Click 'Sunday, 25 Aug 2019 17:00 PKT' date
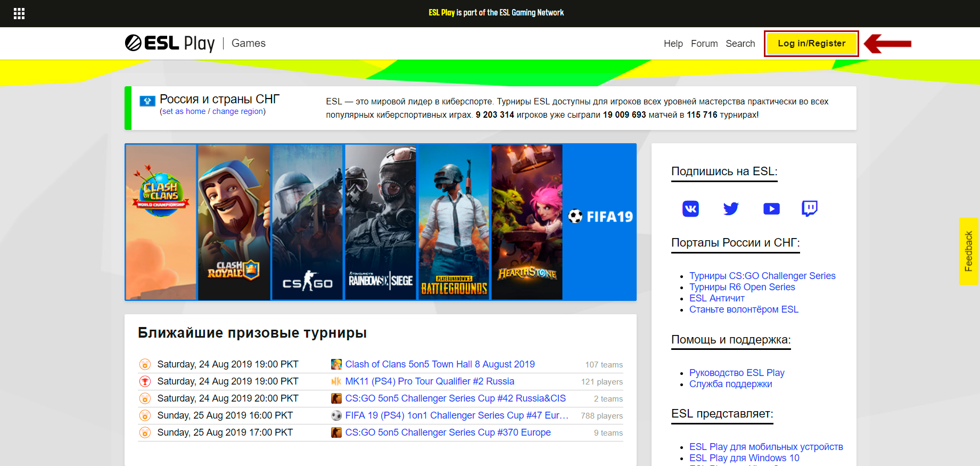The image size is (980, 466). 225,432
